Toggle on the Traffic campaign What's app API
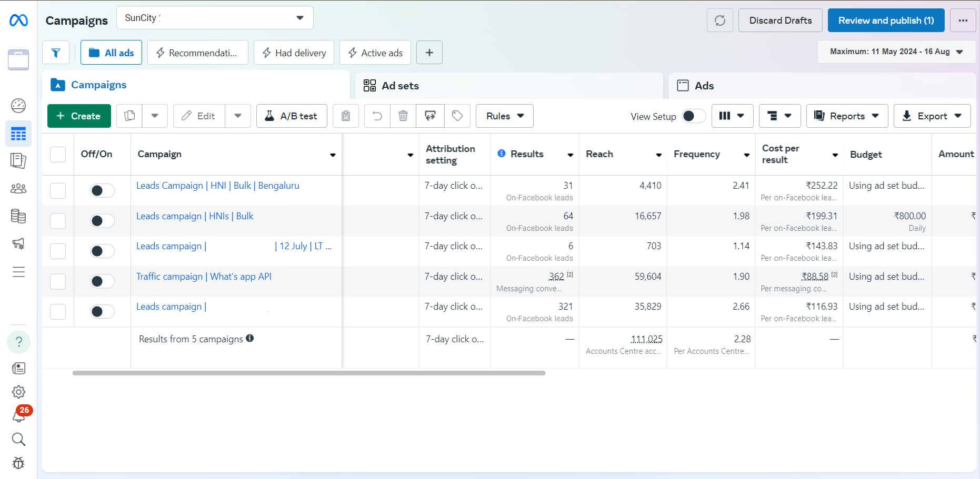The height and width of the screenshot is (479, 980). point(102,281)
